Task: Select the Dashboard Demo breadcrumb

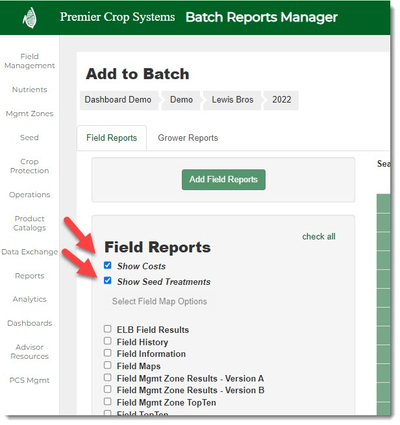Action: [118, 100]
